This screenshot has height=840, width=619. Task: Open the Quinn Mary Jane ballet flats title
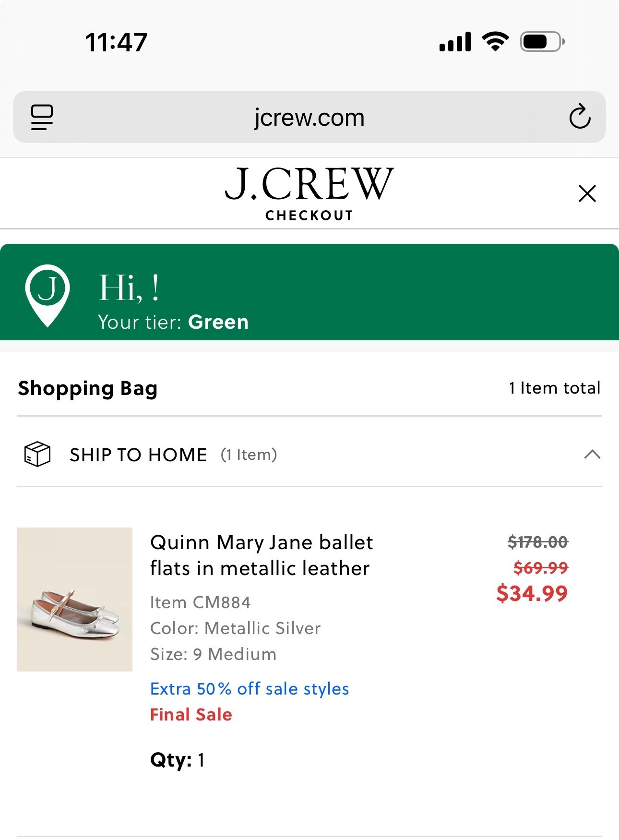click(x=262, y=555)
